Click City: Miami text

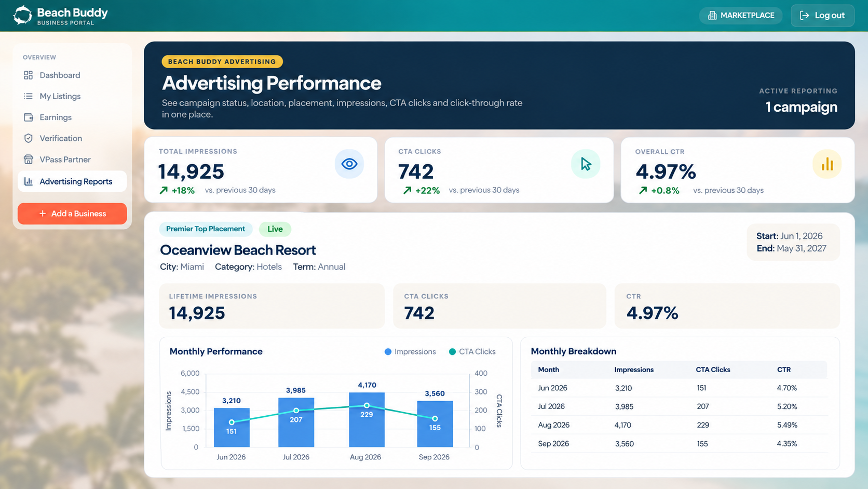182,267
